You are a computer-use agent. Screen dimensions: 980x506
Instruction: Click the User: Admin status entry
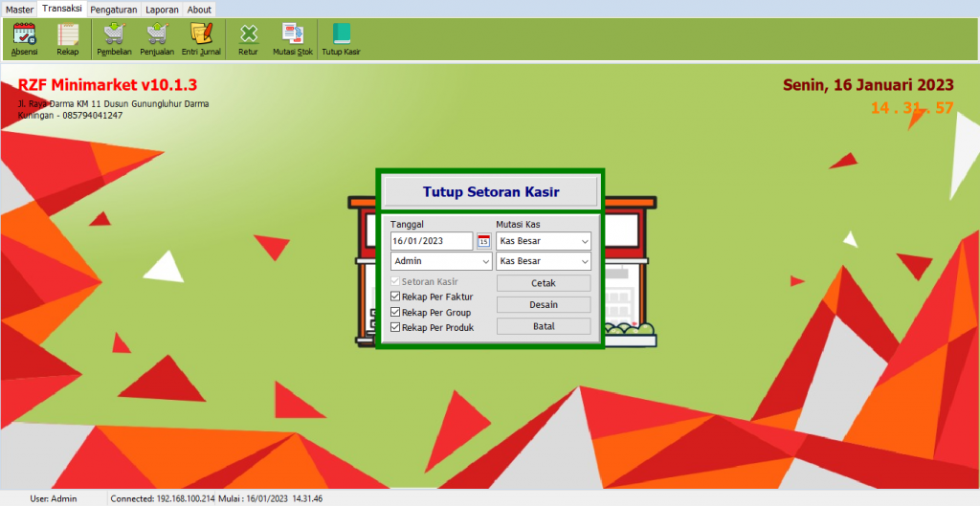tap(54, 498)
